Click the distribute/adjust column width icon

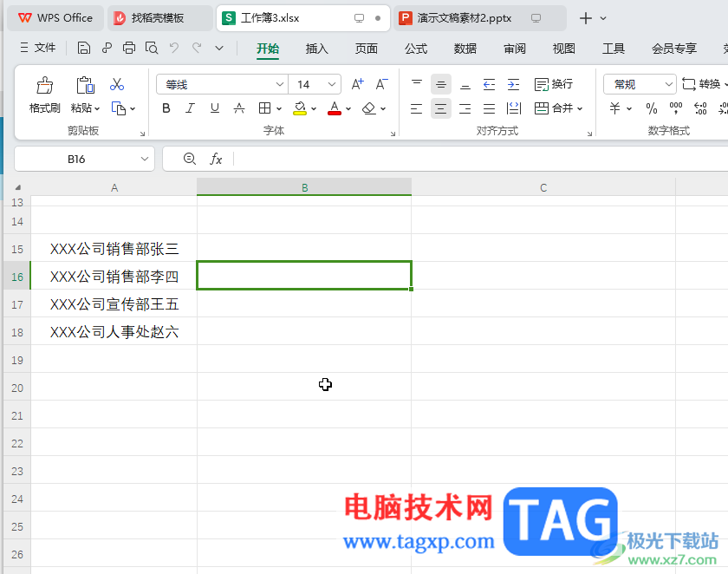[514, 108]
